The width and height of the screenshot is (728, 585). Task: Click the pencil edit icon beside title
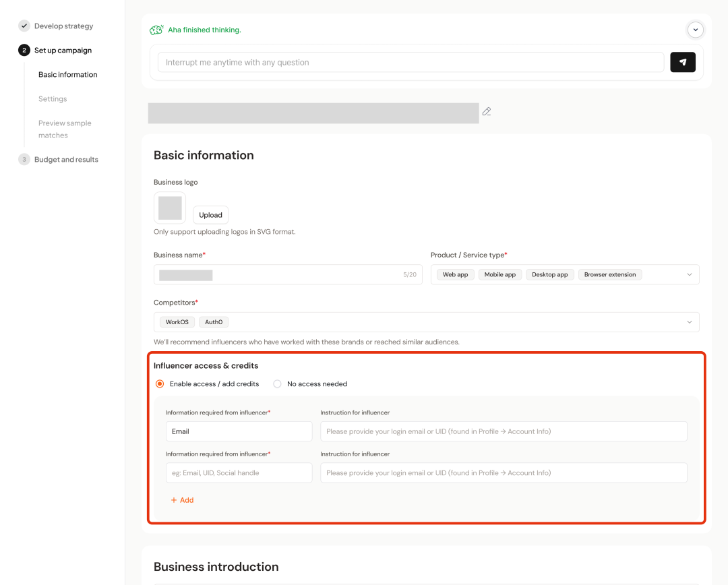click(x=487, y=112)
